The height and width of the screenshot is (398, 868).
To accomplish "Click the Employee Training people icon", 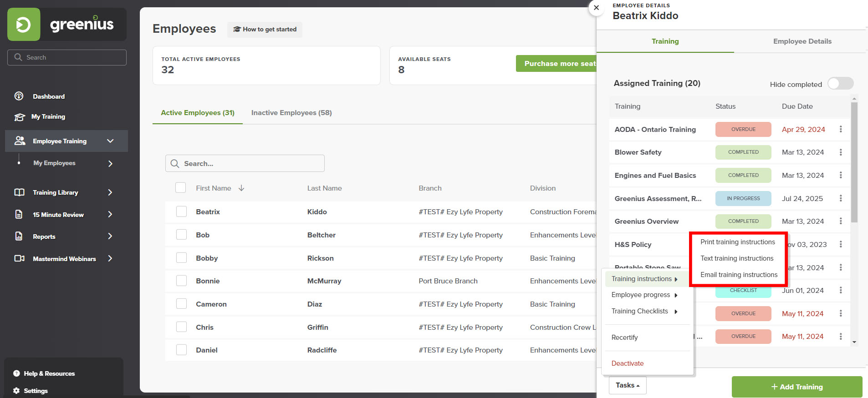I will (20, 141).
